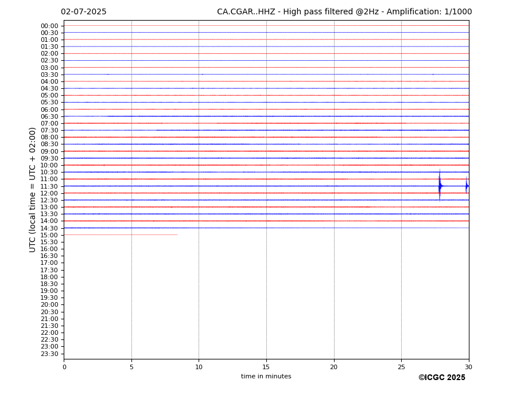Click the 21:00 time row label

click(x=49, y=319)
